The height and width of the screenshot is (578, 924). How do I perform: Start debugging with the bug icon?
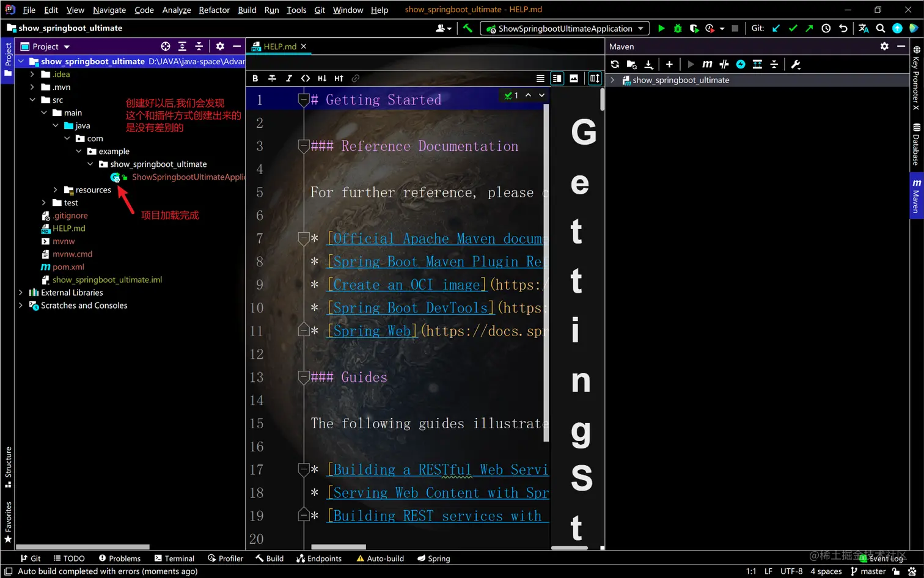click(x=677, y=28)
